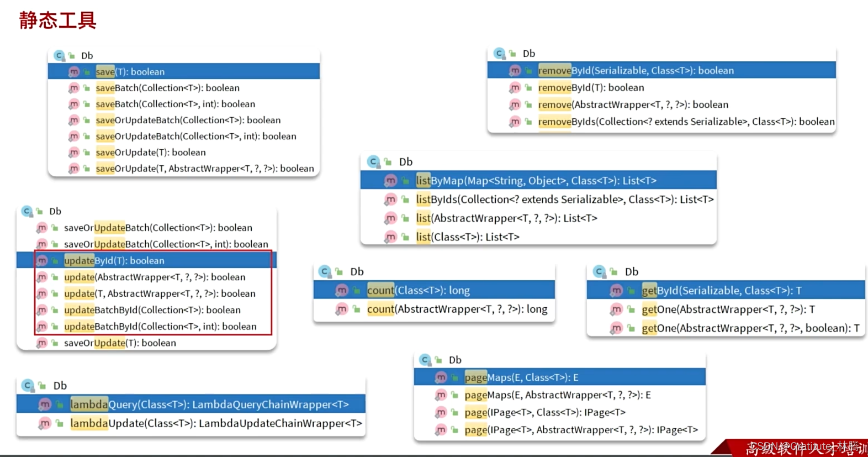Click Db class icon above page methods

coord(425,360)
